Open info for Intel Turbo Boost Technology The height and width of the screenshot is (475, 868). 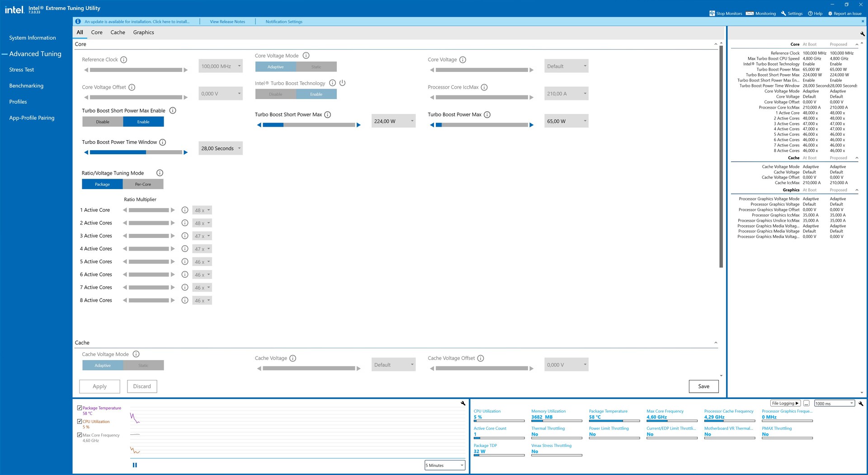(x=332, y=83)
